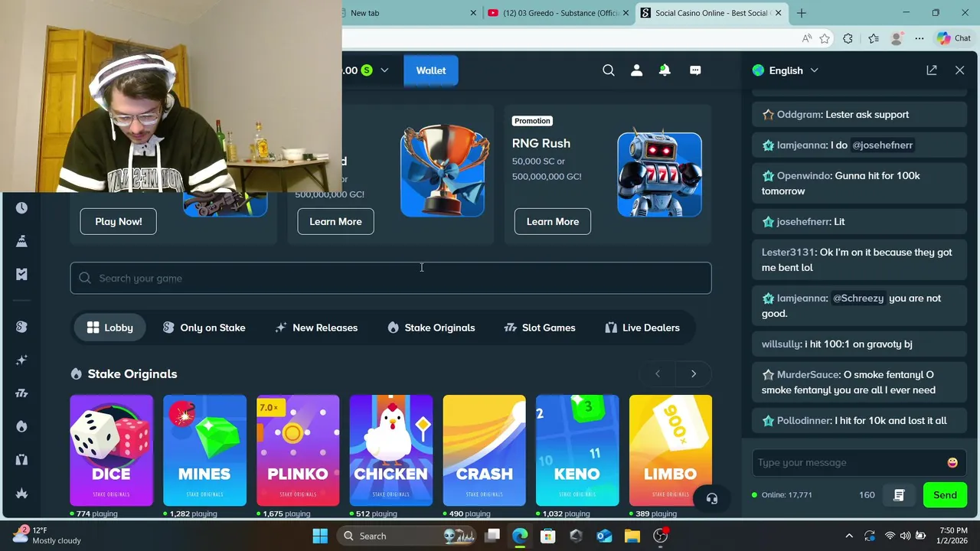Open the emoji picker in message box

pyautogui.click(x=952, y=462)
